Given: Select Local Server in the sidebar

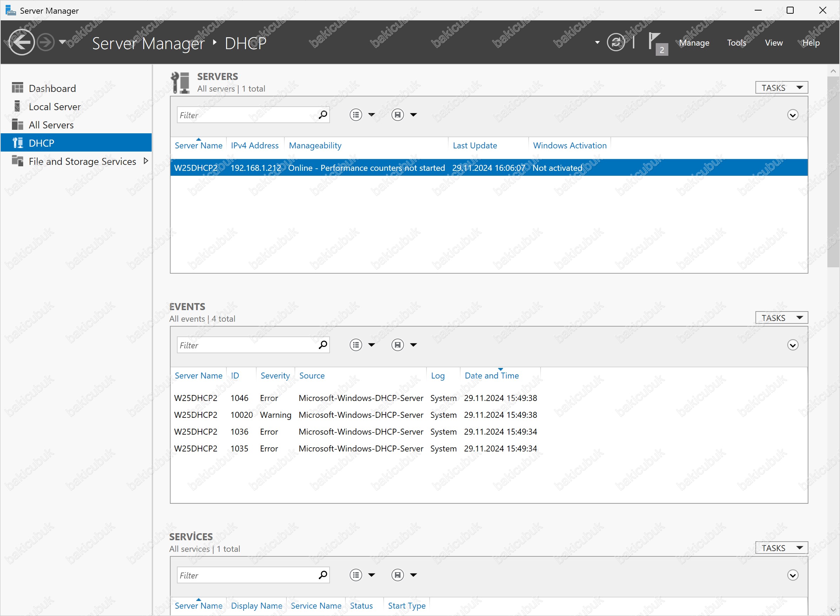Looking at the screenshot, I should (76, 107).
